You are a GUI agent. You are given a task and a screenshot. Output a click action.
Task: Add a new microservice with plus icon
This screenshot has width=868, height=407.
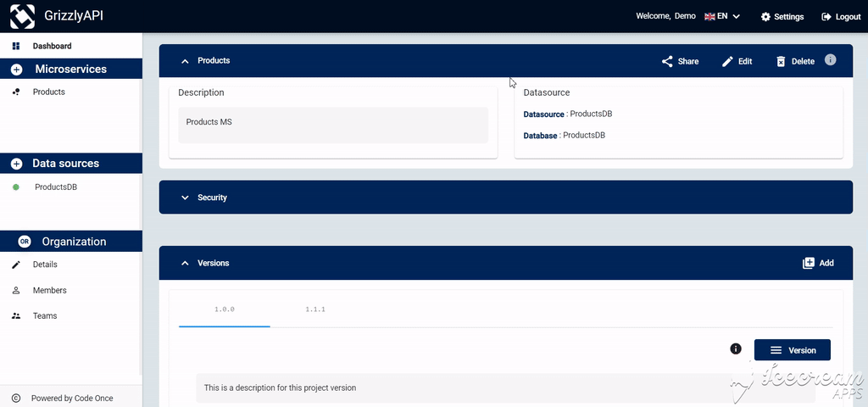pyautogui.click(x=17, y=70)
